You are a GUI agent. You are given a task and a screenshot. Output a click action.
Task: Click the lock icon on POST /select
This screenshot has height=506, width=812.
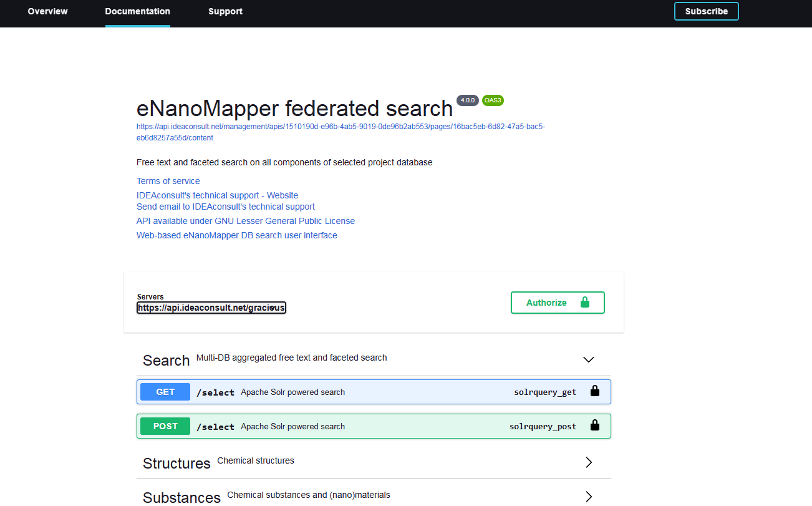point(594,426)
